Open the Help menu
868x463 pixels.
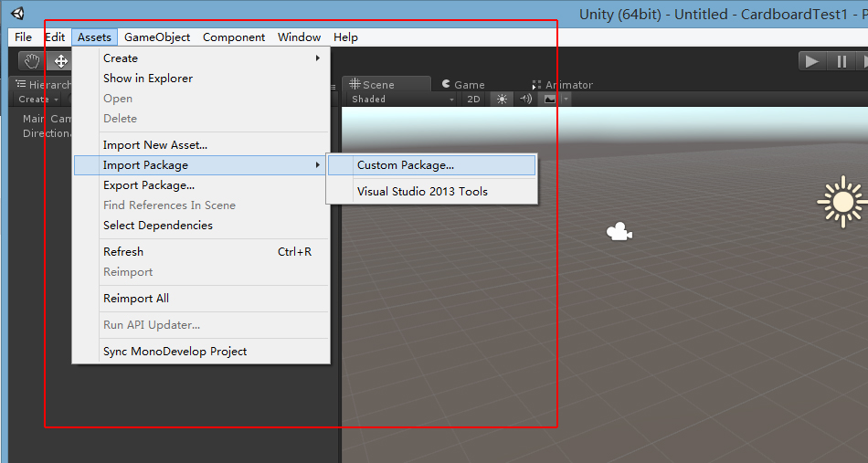point(345,37)
